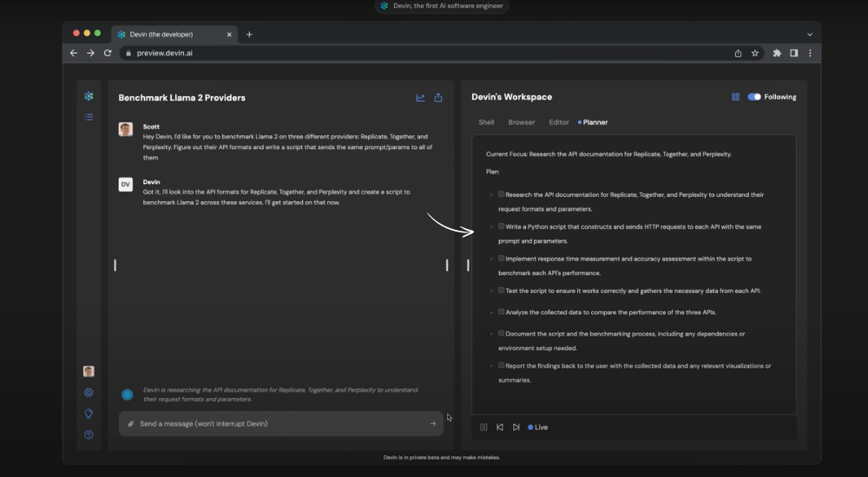This screenshot has width=868, height=477.
Task: Click the Devin logo in the sidebar
Action: pos(89,96)
